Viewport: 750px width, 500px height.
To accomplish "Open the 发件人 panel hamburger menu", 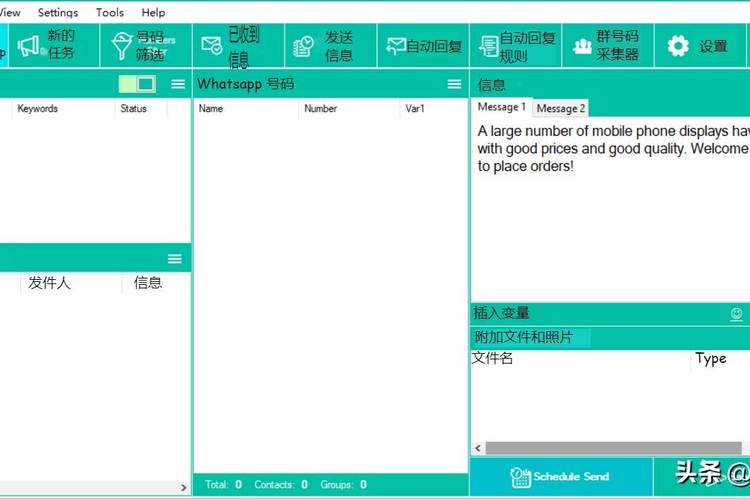I will point(175,259).
